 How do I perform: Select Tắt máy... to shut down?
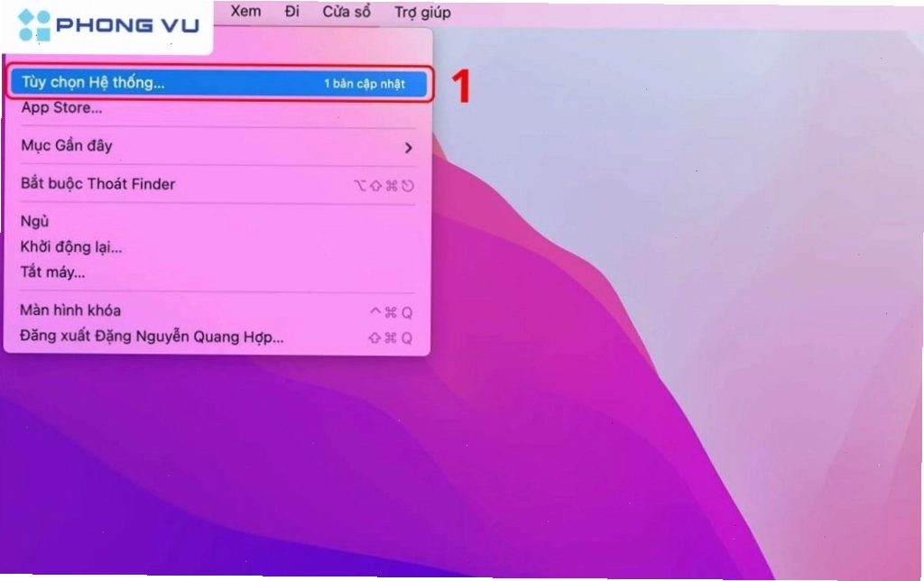pyautogui.click(x=218, y=272)
